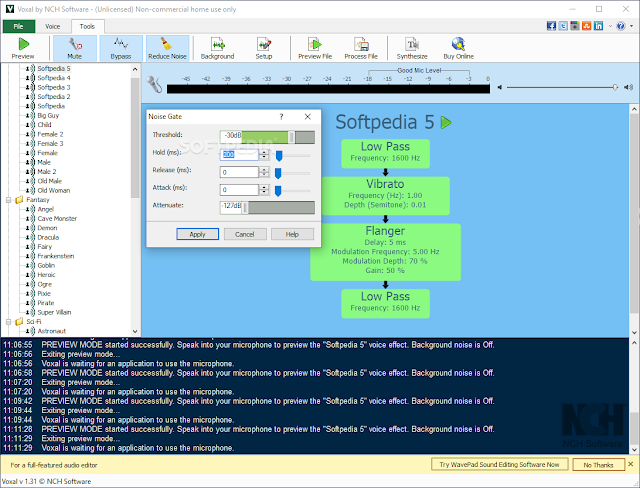Switch to the Voice tab

point(53,27)
